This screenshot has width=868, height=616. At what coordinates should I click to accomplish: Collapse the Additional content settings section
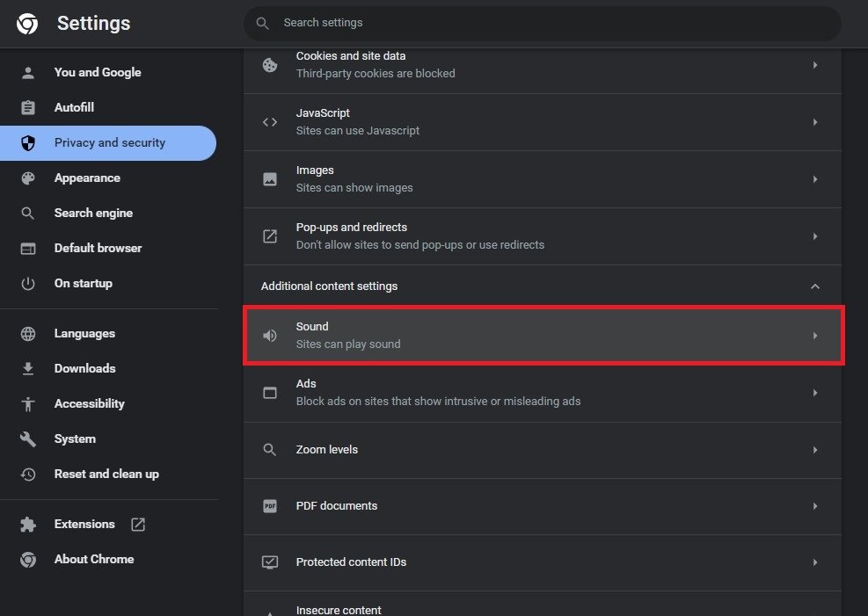pos(815,286)
